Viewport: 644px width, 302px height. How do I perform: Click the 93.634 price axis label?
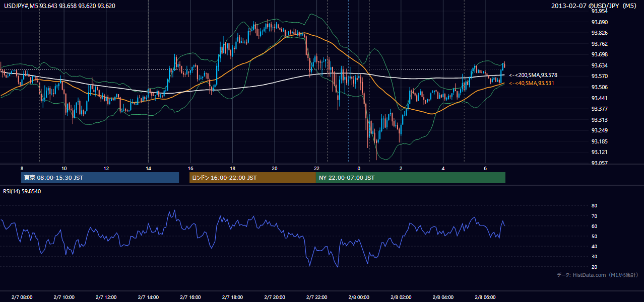click(600, 65)
